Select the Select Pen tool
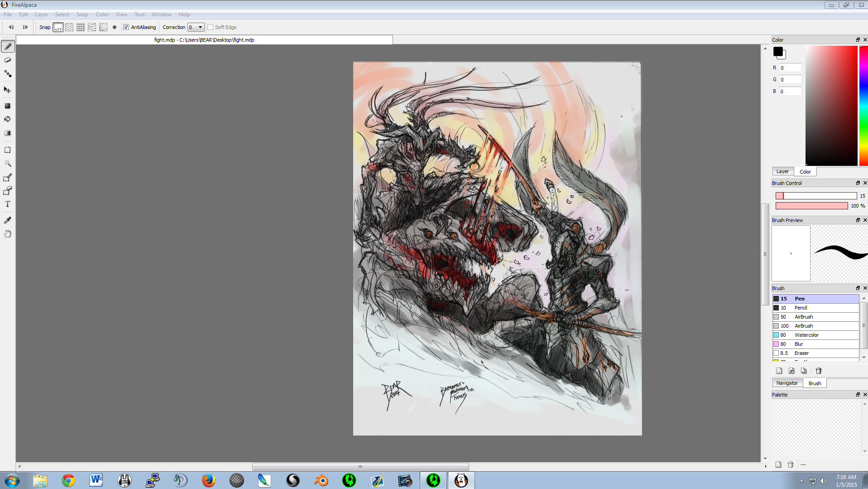The image size is (868, 489). pyautogui.click(x=8, y=177)
